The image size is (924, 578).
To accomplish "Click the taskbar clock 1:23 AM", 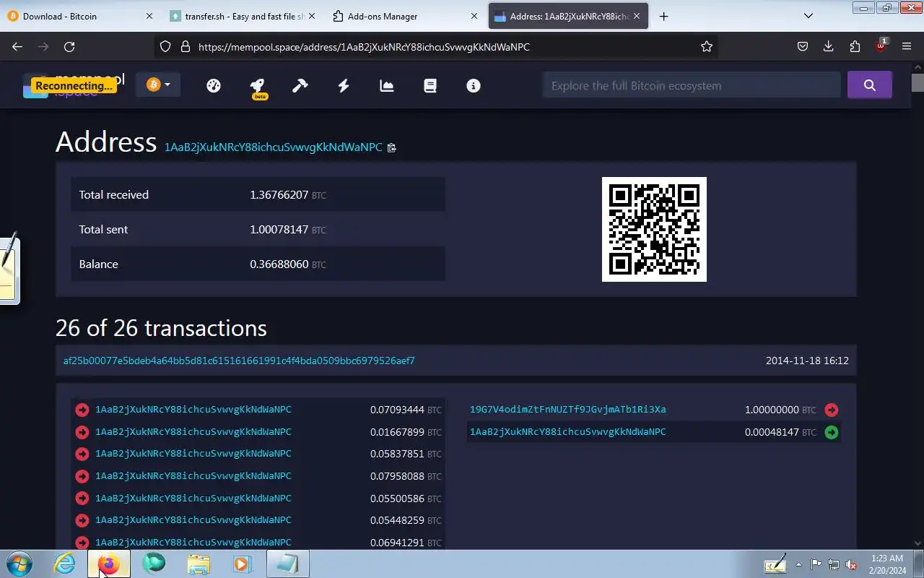I will click(x=887, y=564).
